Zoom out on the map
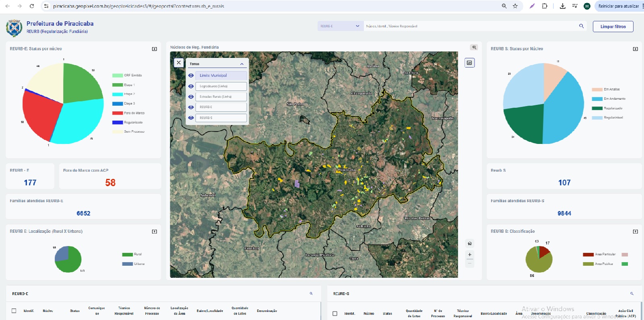The image size is (644, 320). point(469,263)
